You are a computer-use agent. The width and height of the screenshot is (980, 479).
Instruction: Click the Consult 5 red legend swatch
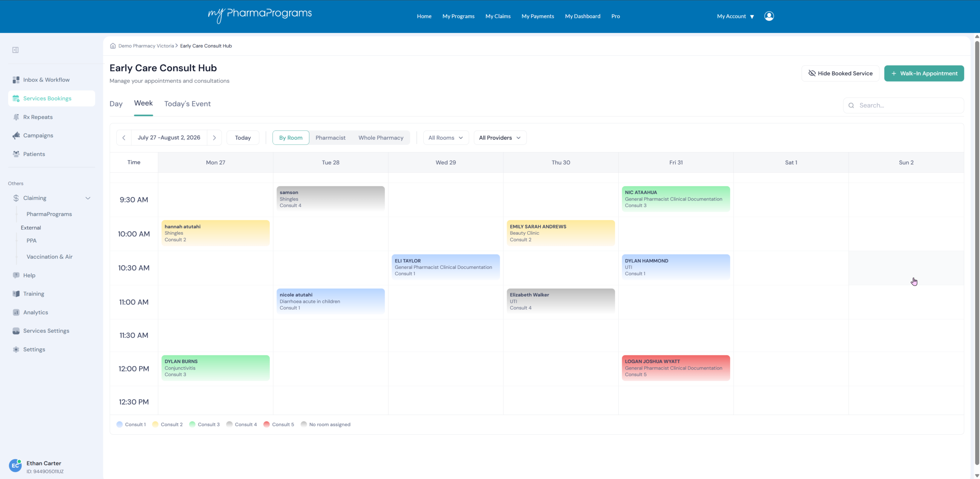(266, 424)
